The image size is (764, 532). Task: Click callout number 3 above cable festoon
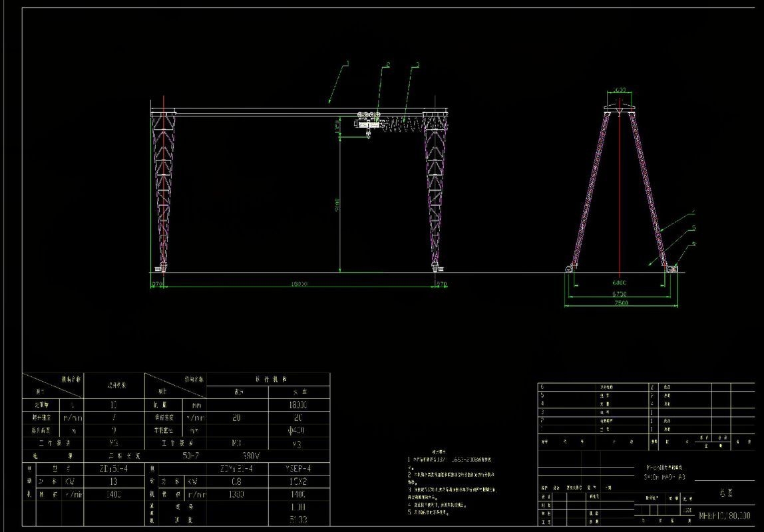point(417,65)
